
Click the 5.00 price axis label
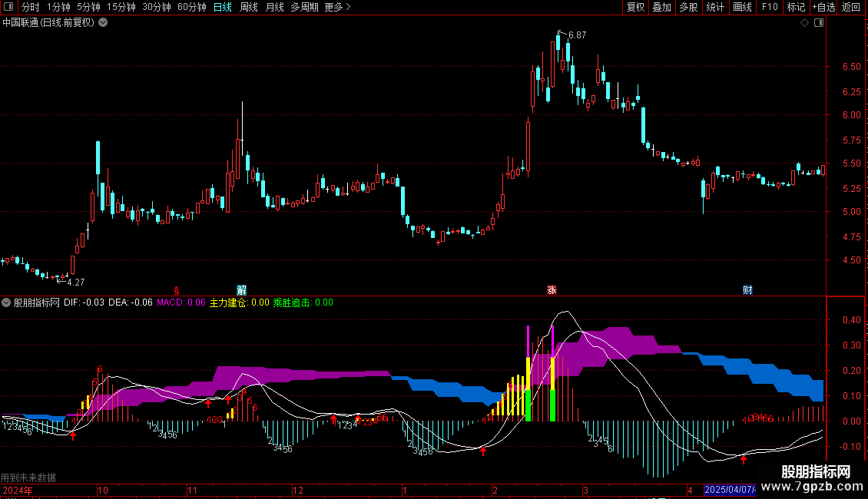click(851, 212)
